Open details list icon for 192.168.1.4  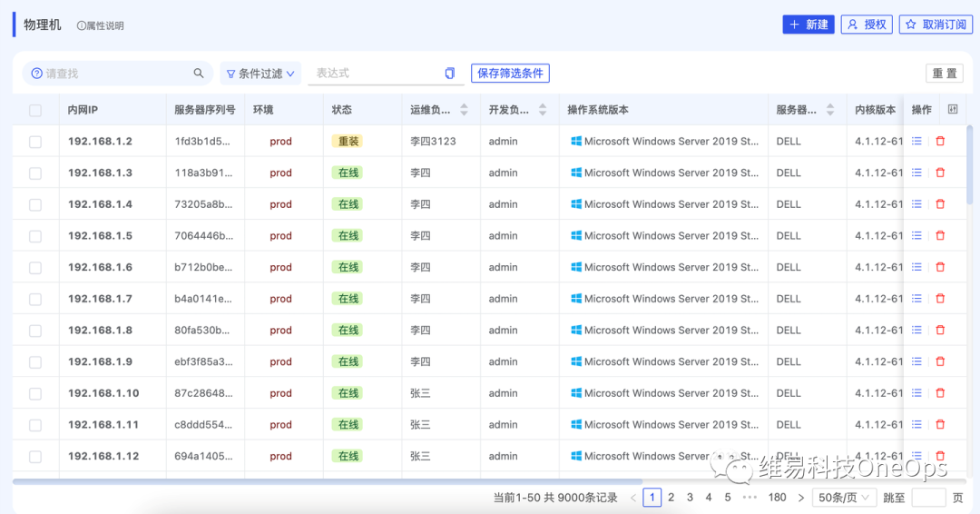pos(916,203)
